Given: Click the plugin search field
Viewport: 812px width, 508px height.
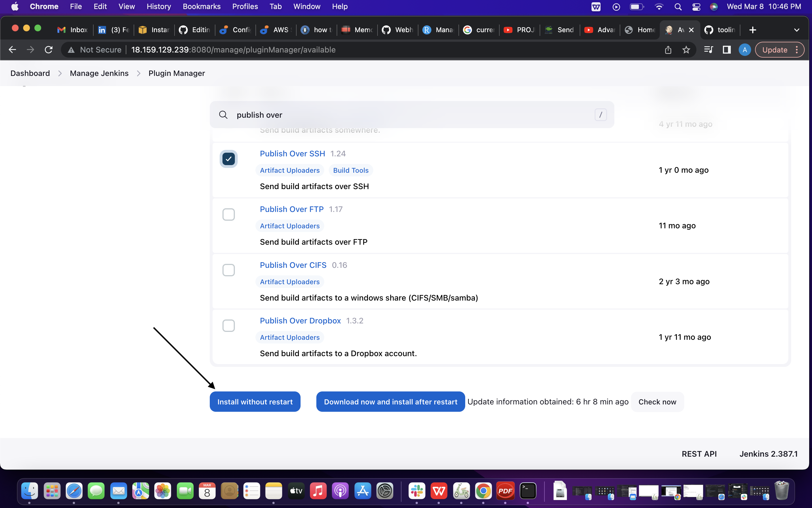Looking at the screenshot, I should [x=412, y=115].
